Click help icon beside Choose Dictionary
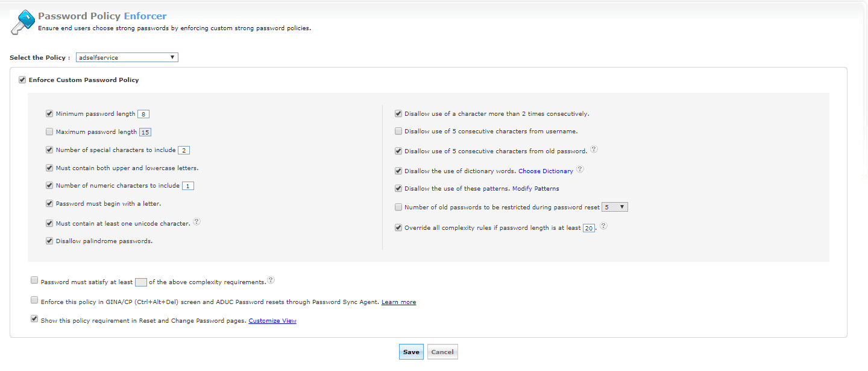 point(580,170)
